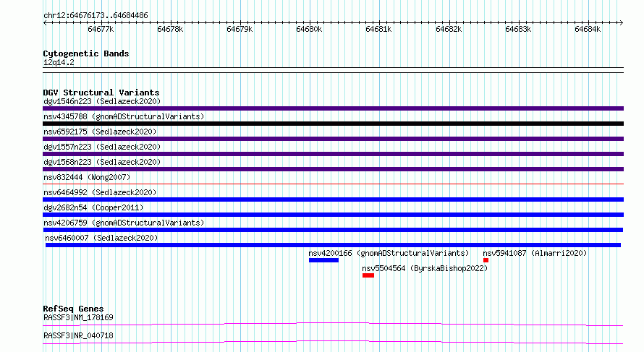Viewport: 644px width, 352px height.
Task: Open the dgv1568n223 (Sedlazeck2020) label
Action: (102, 162)
